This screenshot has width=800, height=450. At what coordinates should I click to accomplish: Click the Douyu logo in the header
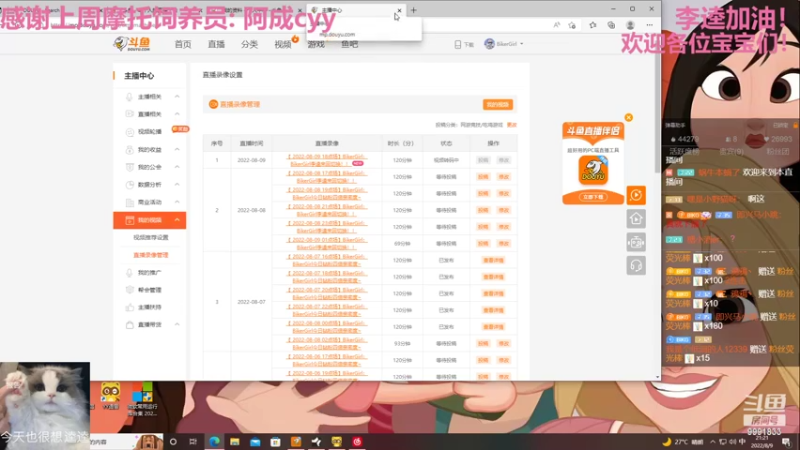pos(132,44)
